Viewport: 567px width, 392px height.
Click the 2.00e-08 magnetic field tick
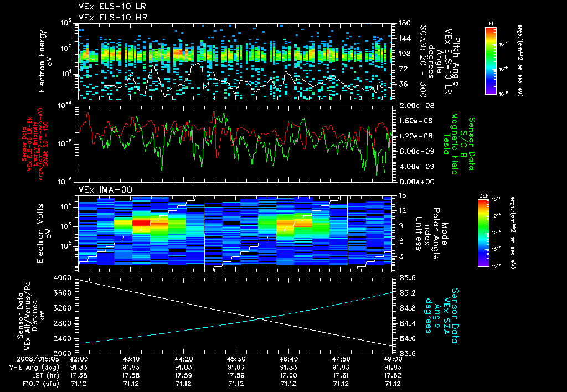(x=416, y=106)
